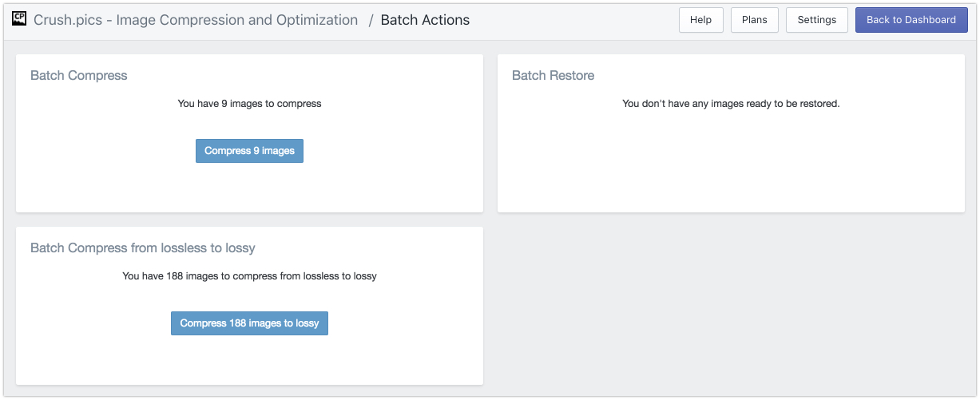Click the Batch Compress card heading
Screen dimensions: 980x400
[x=79, y=76]
